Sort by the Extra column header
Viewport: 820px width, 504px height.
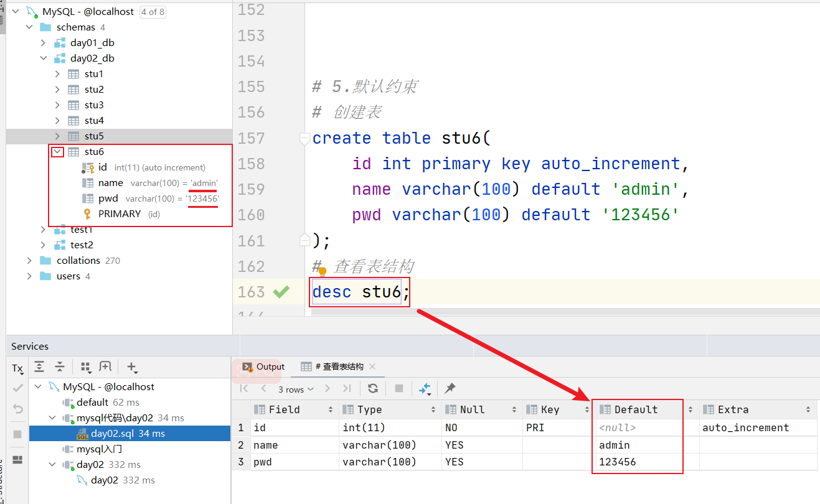758,409
